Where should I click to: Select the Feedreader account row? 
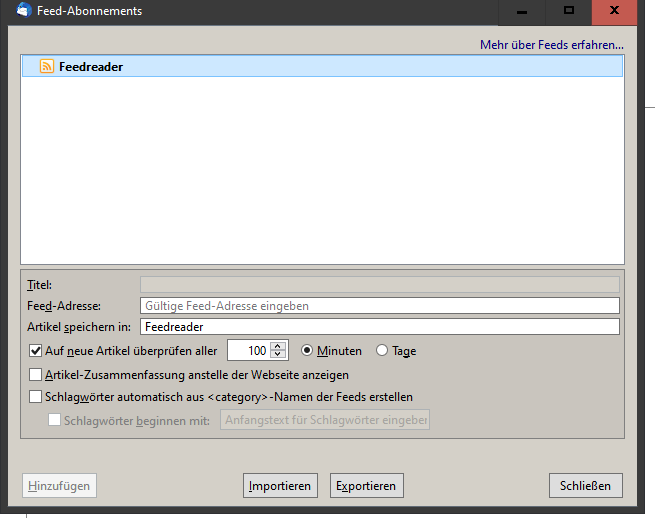point(322,66)
